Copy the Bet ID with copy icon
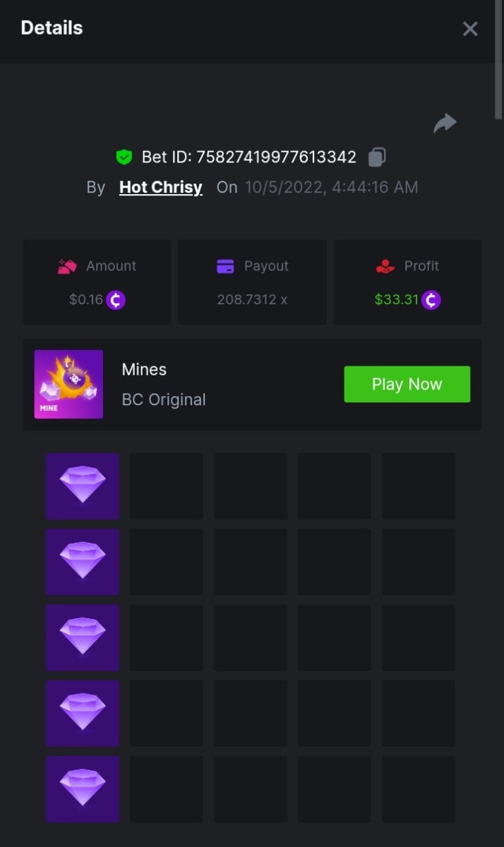 tap(377, 157)
